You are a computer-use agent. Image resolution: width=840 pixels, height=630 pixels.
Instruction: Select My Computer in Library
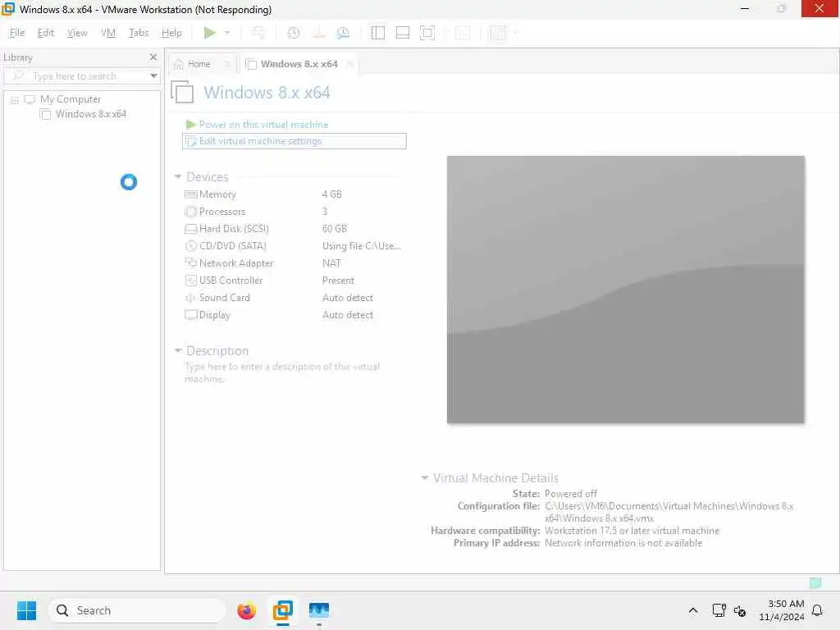(x=71, y=99)
